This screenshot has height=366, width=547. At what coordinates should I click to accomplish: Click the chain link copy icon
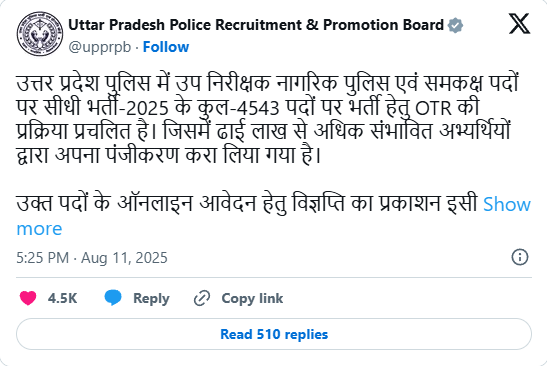pos(202,298)
